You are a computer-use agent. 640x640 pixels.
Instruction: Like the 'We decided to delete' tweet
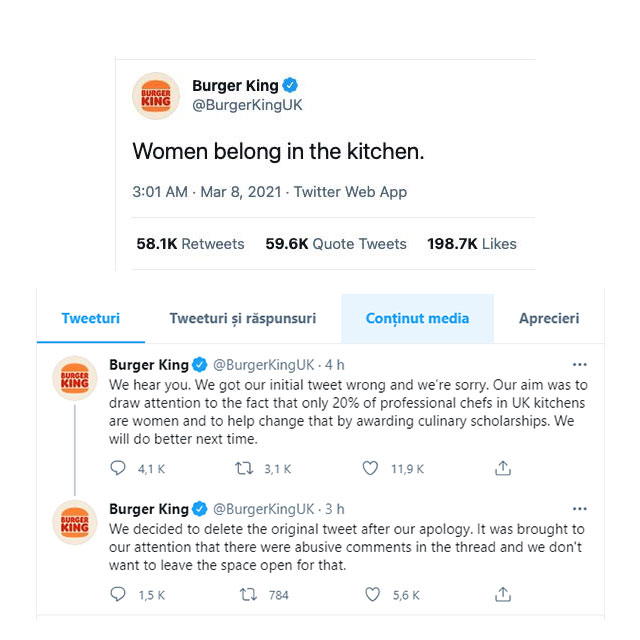coord(374,595)
